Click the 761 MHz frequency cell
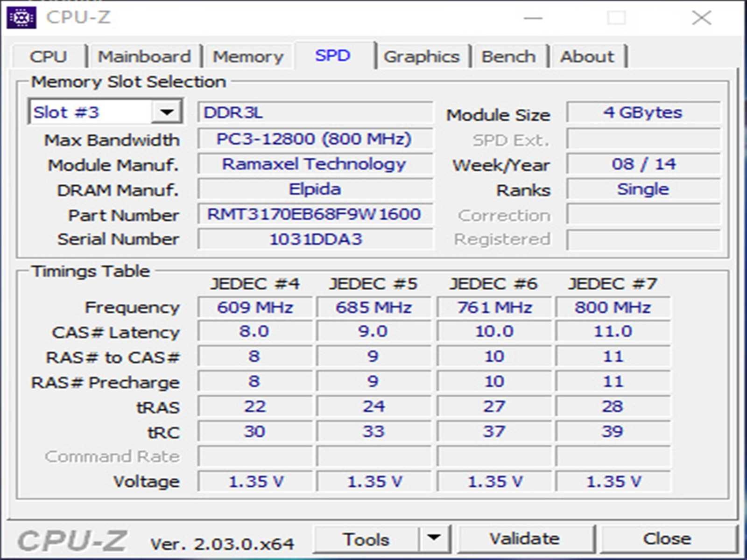 [494, 307]
